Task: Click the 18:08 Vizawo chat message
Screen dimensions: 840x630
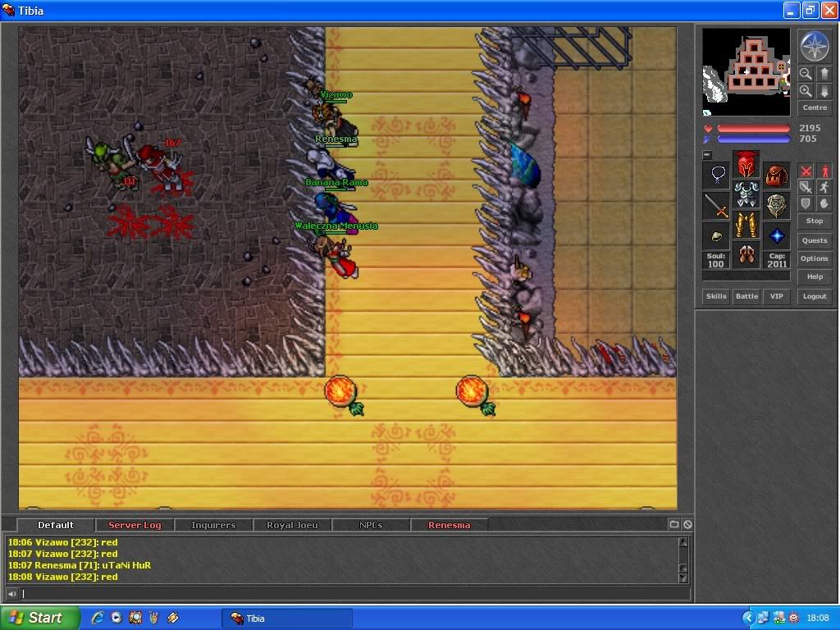Action: point(62,577)
